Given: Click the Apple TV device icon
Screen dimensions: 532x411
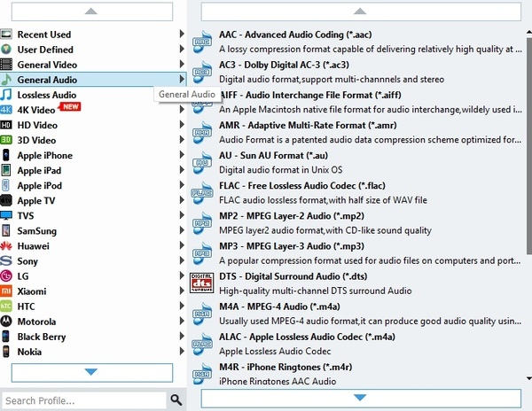Looking at the screenshot, I should pos(7,201).
